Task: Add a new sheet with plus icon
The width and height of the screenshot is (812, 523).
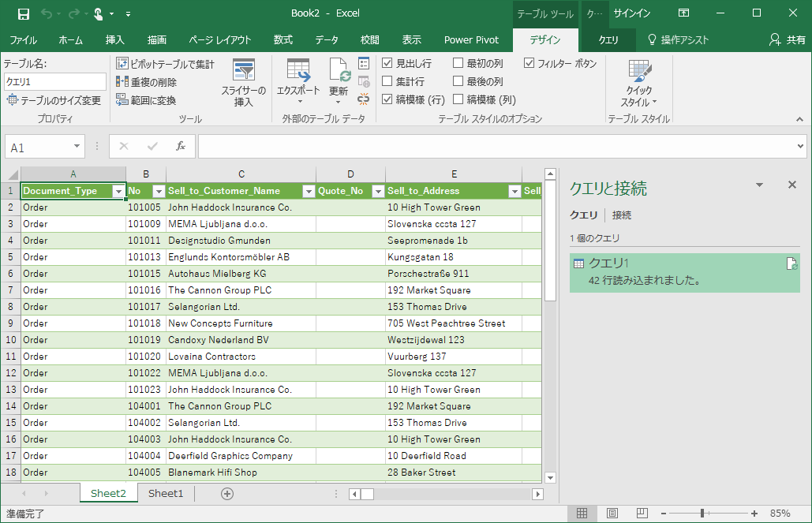Action: tap(226, 494)
